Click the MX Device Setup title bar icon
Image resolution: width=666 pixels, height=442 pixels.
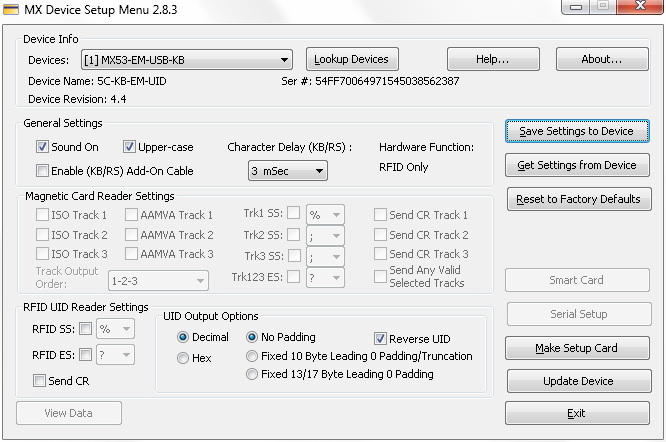(x=11, y=9)
